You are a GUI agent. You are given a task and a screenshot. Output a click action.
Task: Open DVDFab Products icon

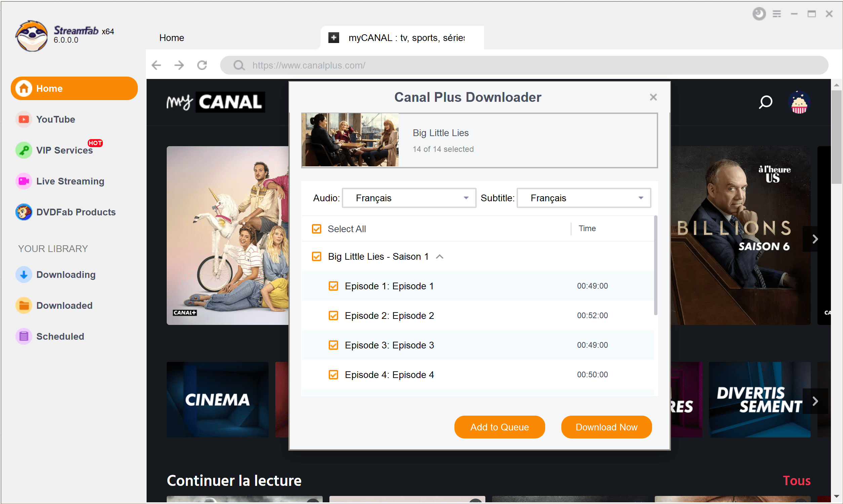24,212
